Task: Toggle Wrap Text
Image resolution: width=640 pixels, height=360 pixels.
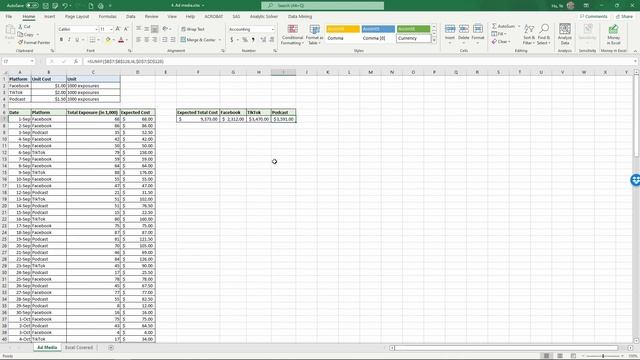Action: [x=193, y=29]
